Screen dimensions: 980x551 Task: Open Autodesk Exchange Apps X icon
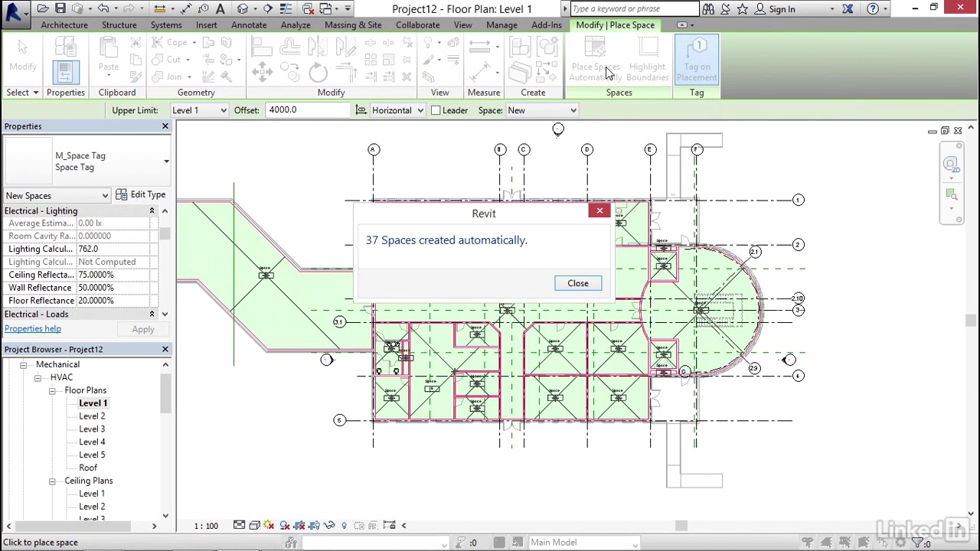848,9
